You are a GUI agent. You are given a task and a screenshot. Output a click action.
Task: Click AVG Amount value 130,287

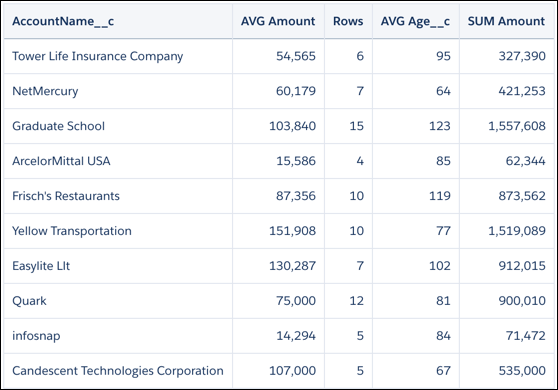292,266
